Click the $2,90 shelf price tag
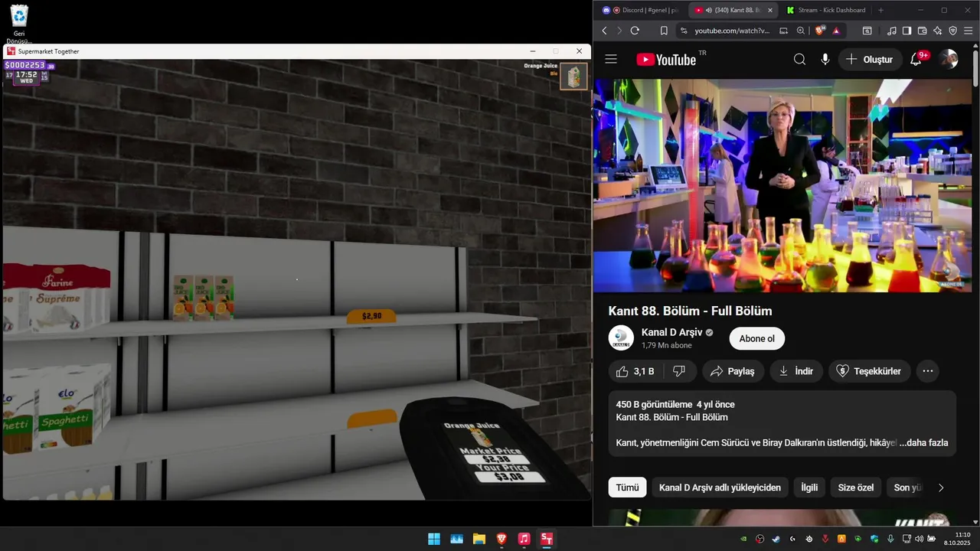Screen dimensions: 980x551 click(371, 316)
